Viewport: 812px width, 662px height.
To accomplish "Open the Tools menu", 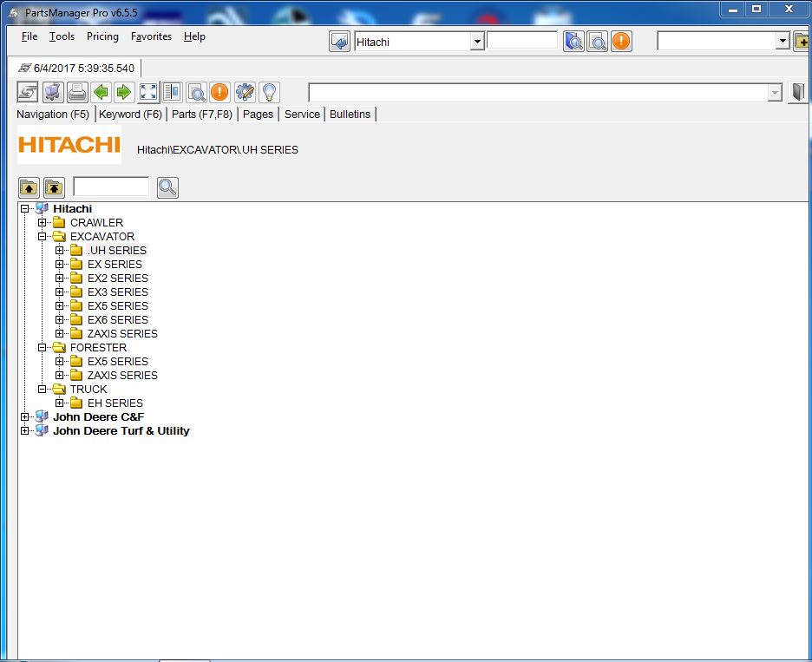I will (x=62, y=36).
